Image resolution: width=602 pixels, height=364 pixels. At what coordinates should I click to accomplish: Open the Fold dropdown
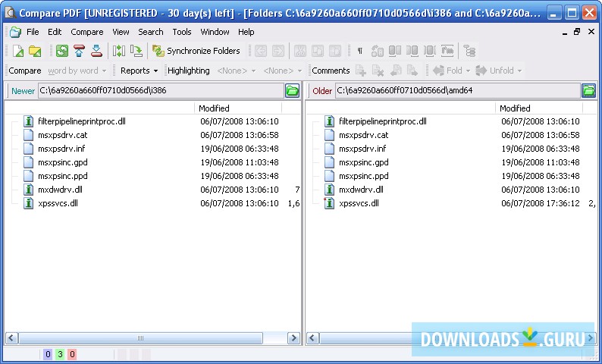pos(452,71)
